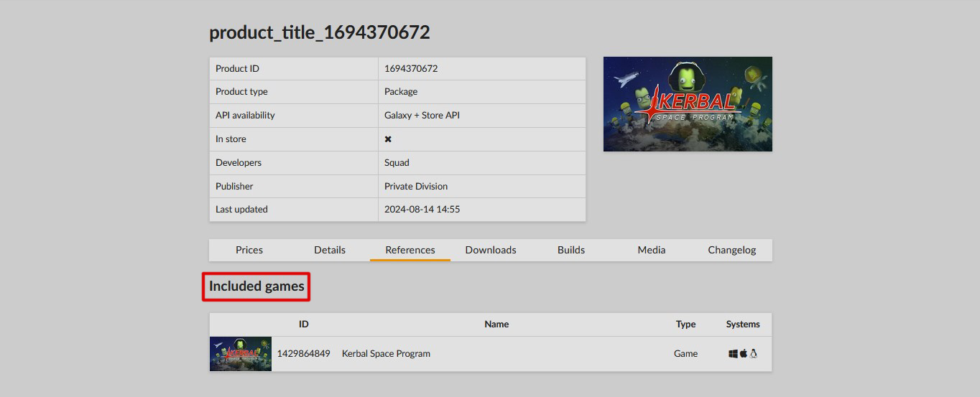Click the API availability label
Image resolution: width=980 pixels, height=397 pixels.
tap(245, 115)
